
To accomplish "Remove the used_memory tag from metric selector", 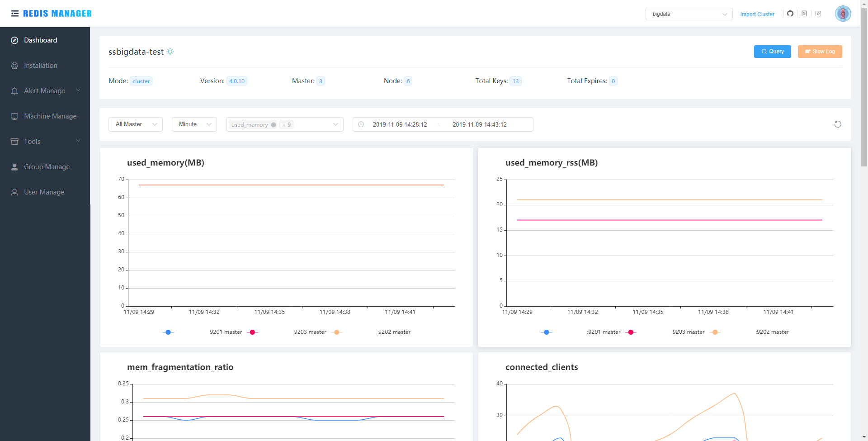I will click(x=274, y=125).
